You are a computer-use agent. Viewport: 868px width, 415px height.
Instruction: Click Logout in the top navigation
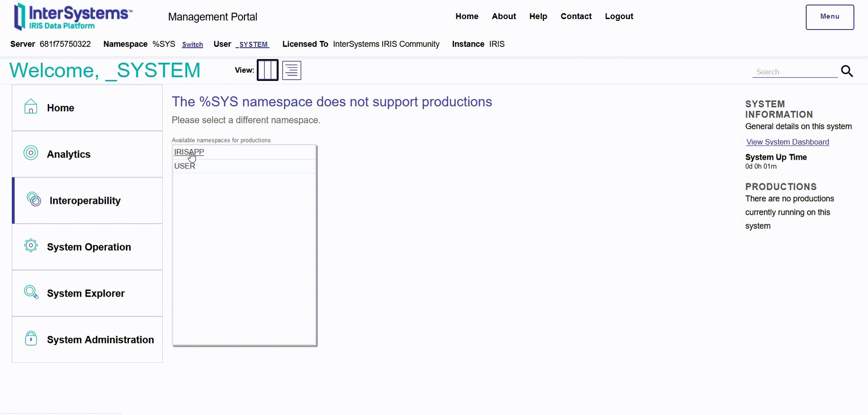tap(619, 16)
